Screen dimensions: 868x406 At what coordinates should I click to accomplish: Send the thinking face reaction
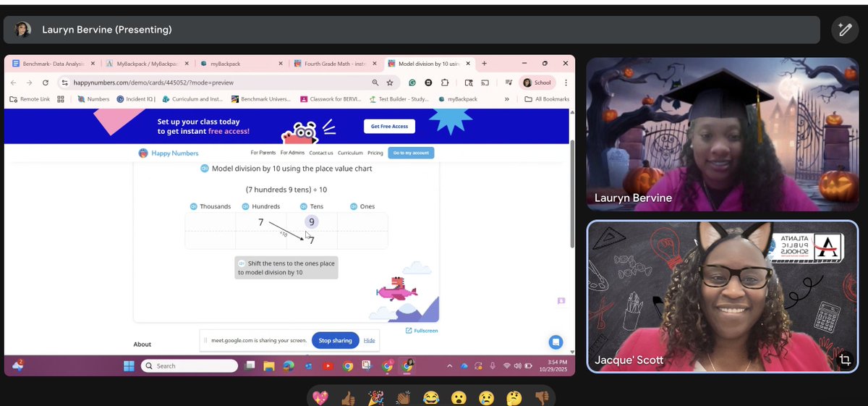[514, 397]
